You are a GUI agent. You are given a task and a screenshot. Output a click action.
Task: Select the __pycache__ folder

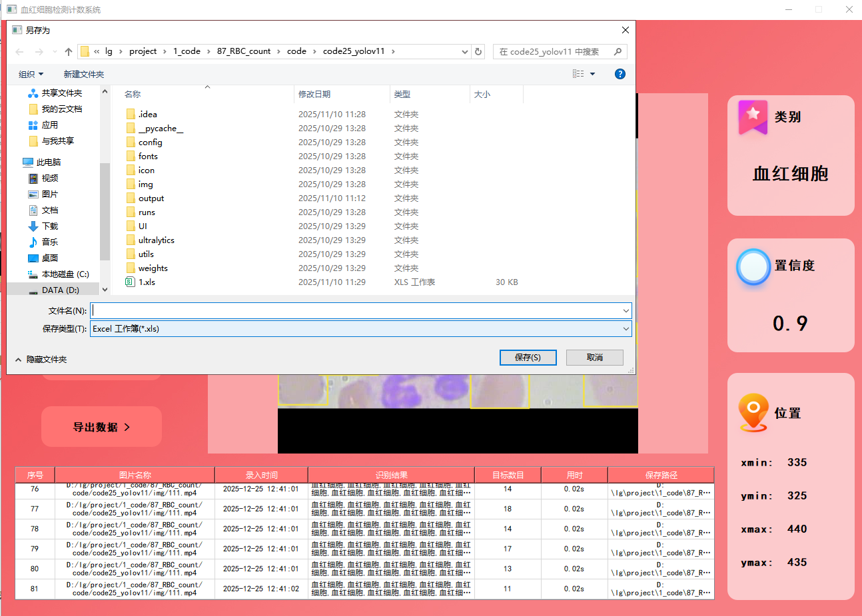pyautogui.click(x=161, y=129)
